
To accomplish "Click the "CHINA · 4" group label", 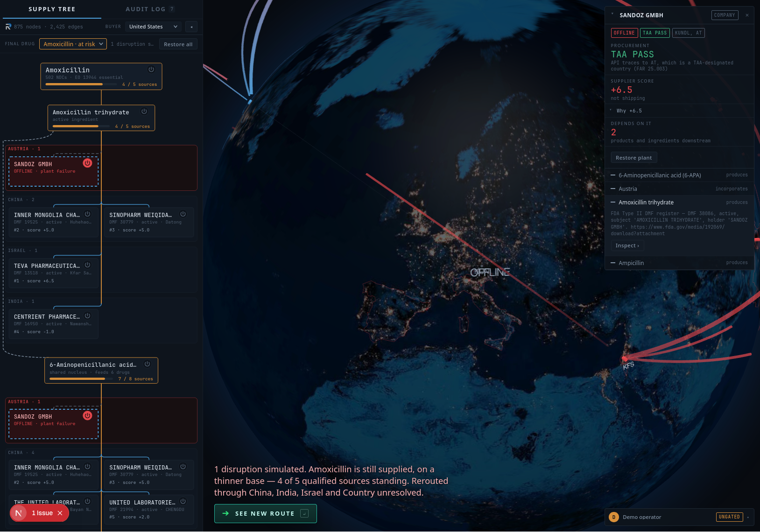I will (x=21, y=453).
